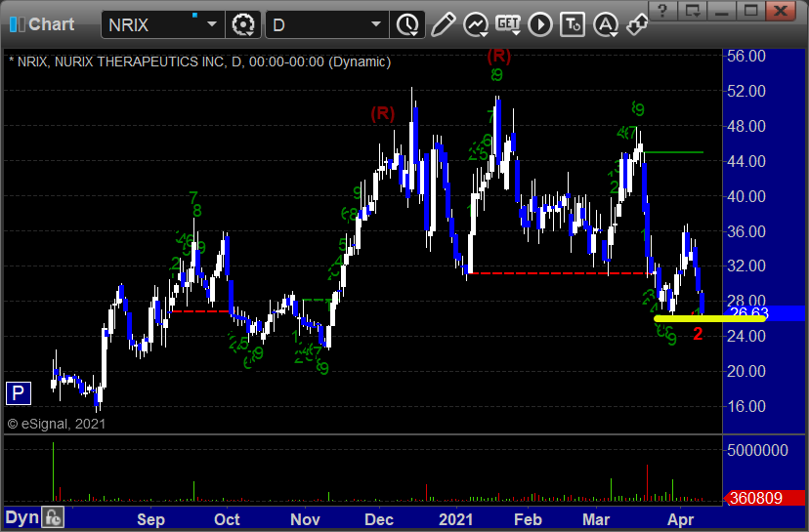Click the Feb label on time axis
The image size is (809, 532).
[528, 519]
